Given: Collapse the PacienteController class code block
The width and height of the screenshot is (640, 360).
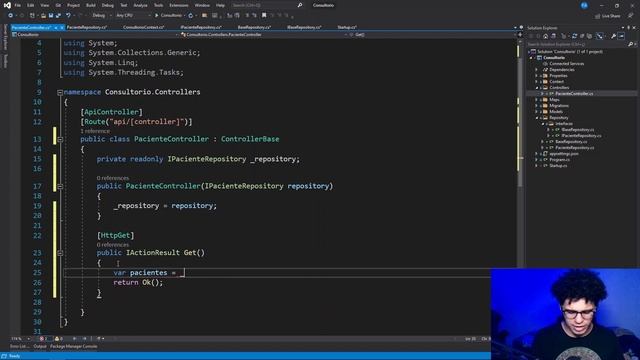Looking at the screenshot, I should [x=60, y=140].
